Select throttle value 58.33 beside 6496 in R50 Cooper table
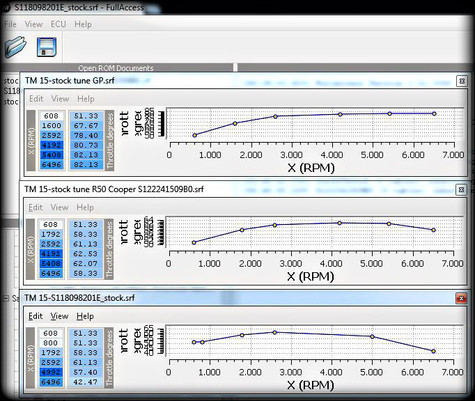This screenshot has width=475, height=401. 85,273
